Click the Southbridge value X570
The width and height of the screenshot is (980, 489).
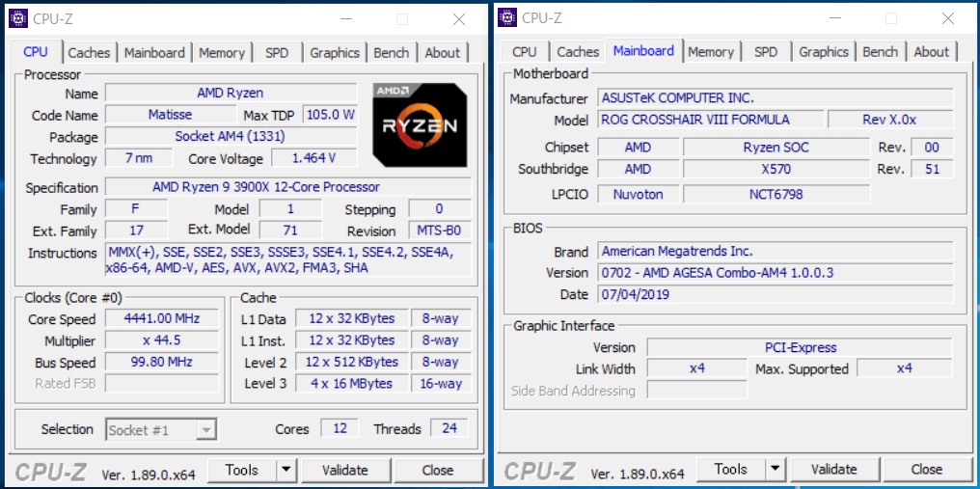776,169
